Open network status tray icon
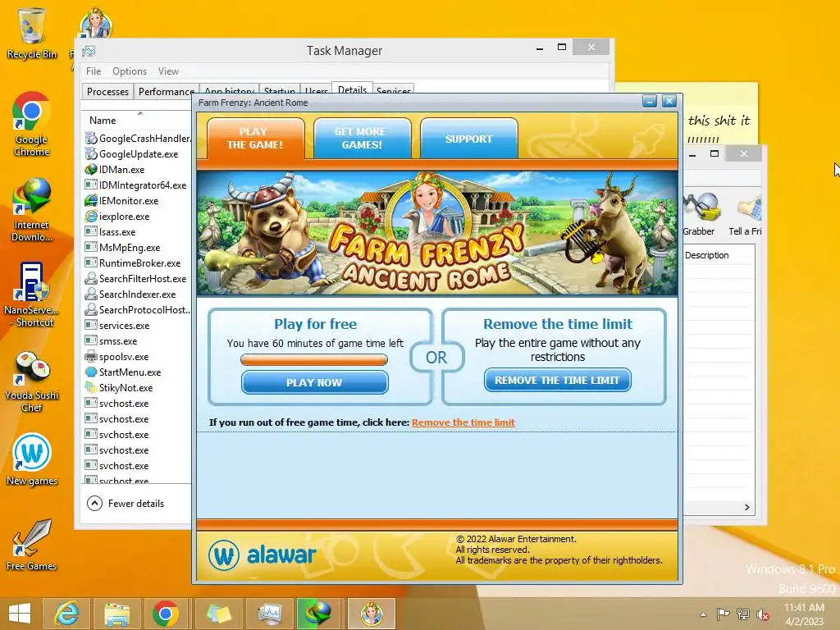840x630 pixels. point(743,614)
